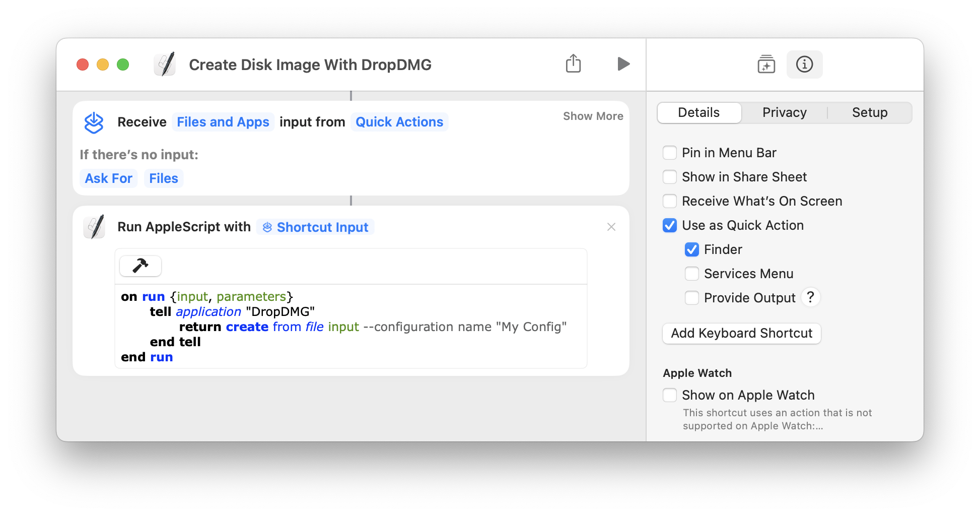Switch to the Setup tab

tap(870, 112)
